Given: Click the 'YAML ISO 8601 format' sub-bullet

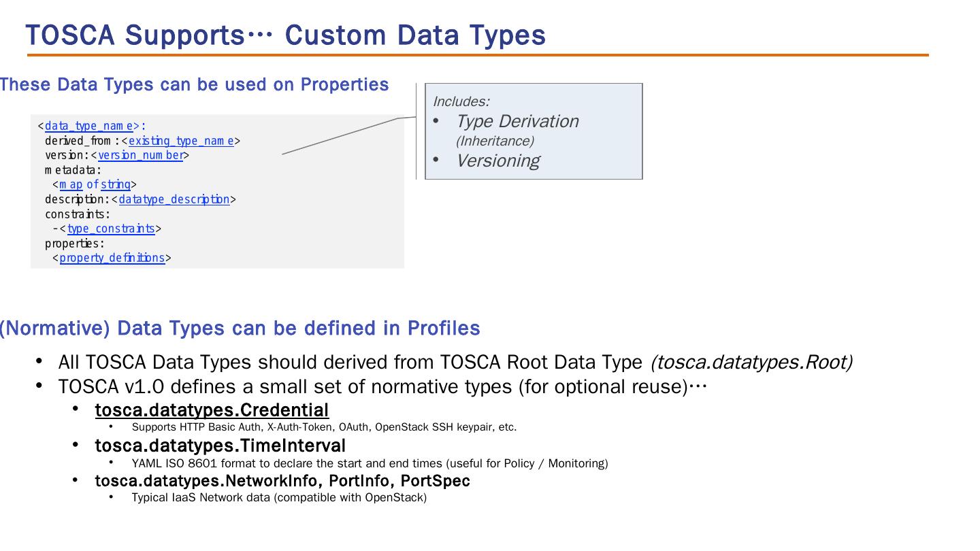Looking at the screenshot, I should click(x=370, y=463).
